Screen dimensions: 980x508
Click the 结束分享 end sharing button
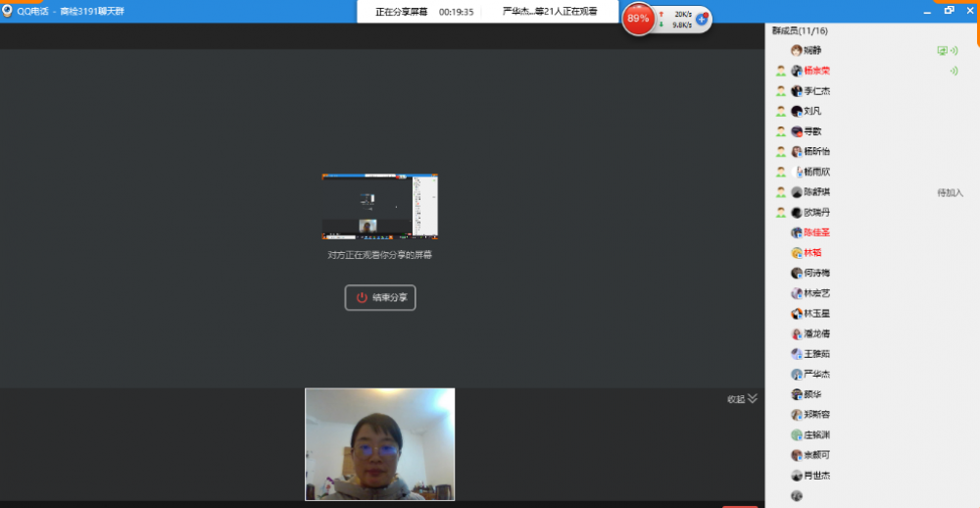[x=380, y=298]
